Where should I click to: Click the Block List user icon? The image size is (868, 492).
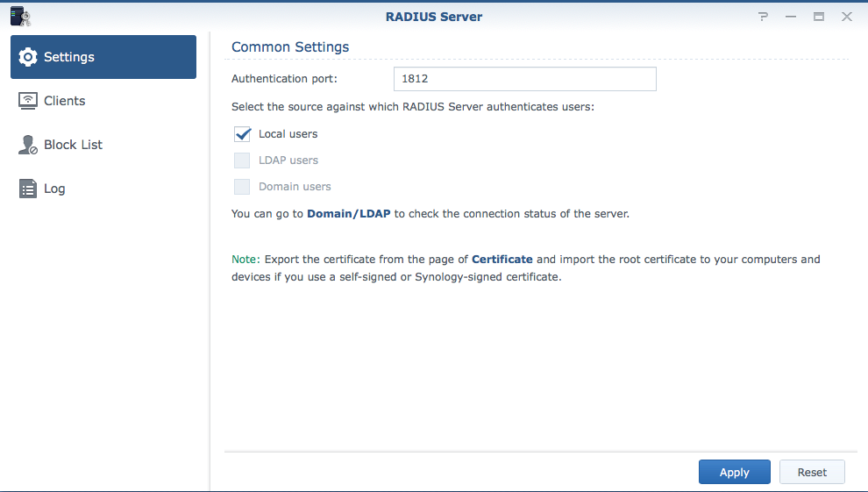pyautogui.click(x=28, y=145)
